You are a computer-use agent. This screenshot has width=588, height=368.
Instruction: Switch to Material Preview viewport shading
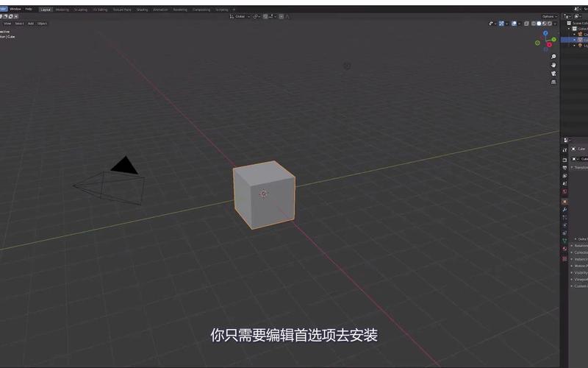pos(545,24)
